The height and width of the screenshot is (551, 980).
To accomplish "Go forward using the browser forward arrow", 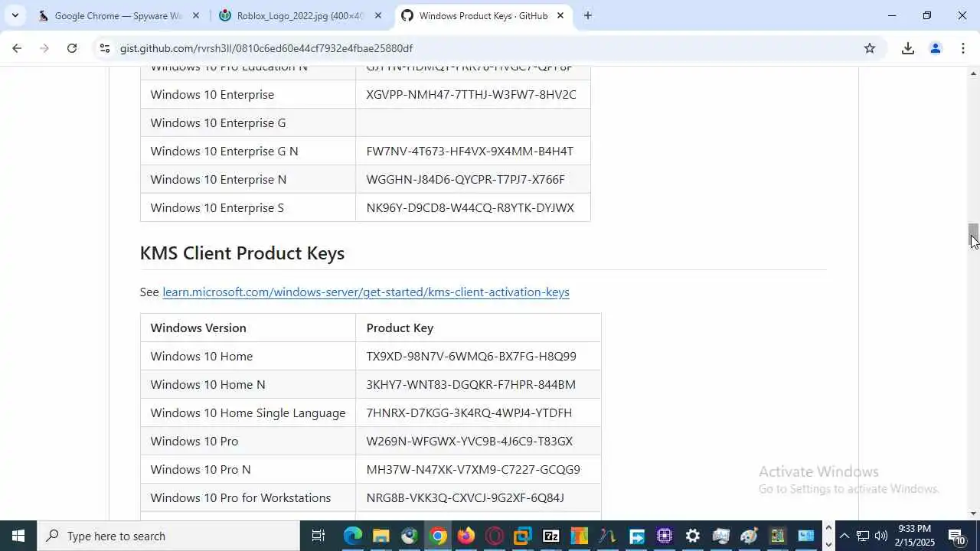I will click(44, 48).
